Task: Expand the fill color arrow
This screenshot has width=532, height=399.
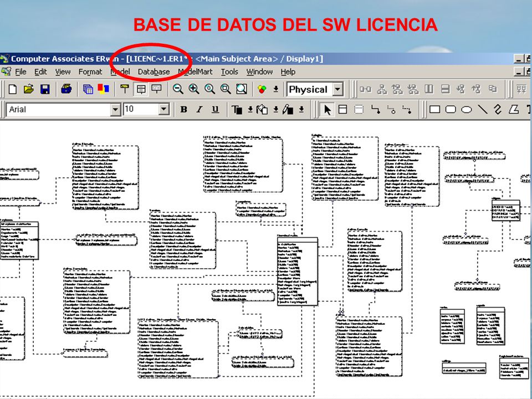Action: coord(276,109)
